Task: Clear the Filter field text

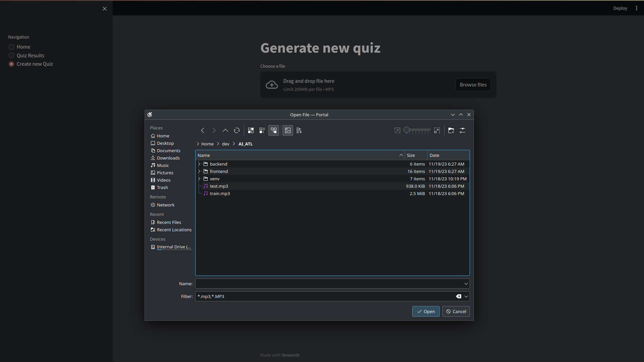Action: 459,296
